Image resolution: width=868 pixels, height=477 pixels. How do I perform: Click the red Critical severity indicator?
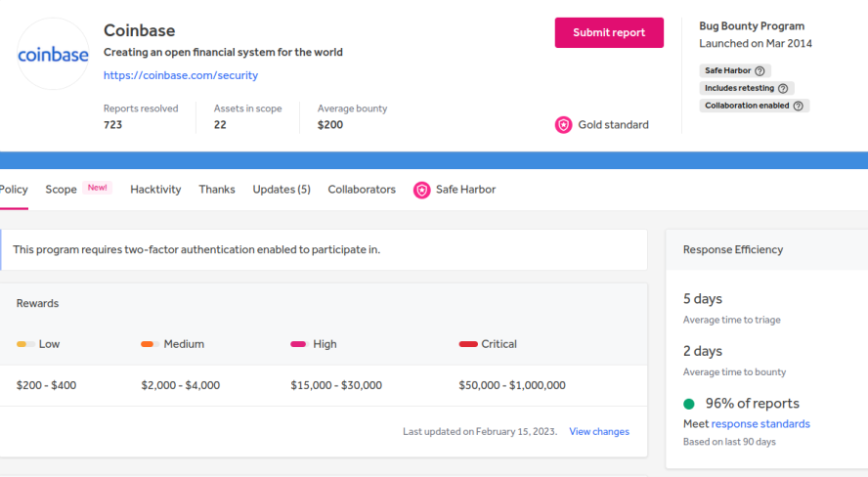pos(468,344)
